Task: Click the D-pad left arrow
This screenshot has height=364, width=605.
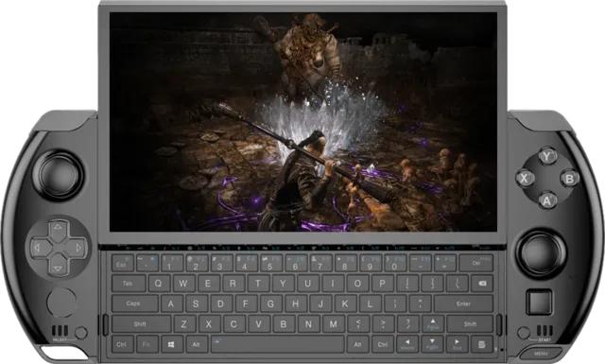Action: click(x=37, y=248)
